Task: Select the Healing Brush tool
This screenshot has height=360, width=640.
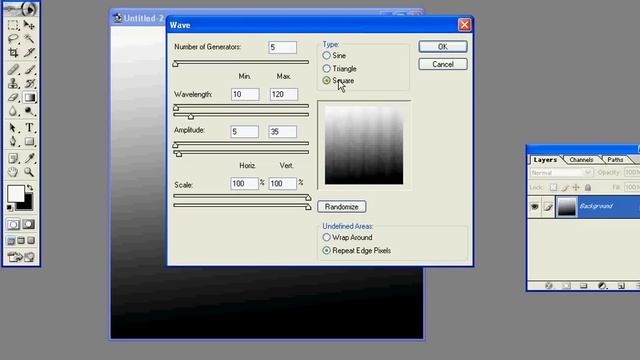Action: (13, 70)
